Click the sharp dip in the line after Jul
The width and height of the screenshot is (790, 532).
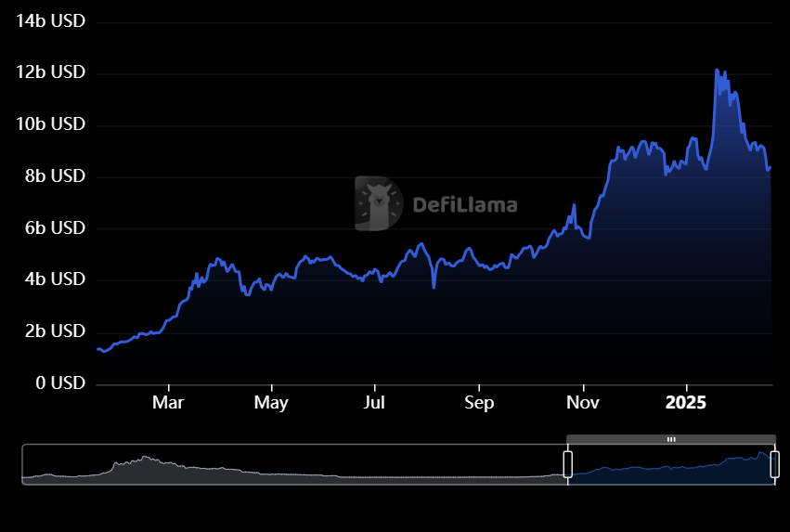tap(434, 287)
